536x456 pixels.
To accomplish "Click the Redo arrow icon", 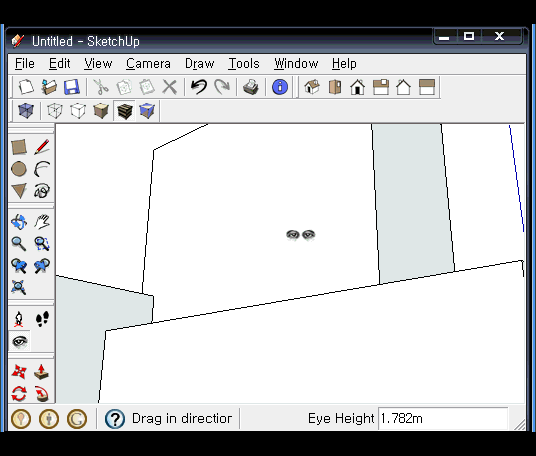I will 222,87.
